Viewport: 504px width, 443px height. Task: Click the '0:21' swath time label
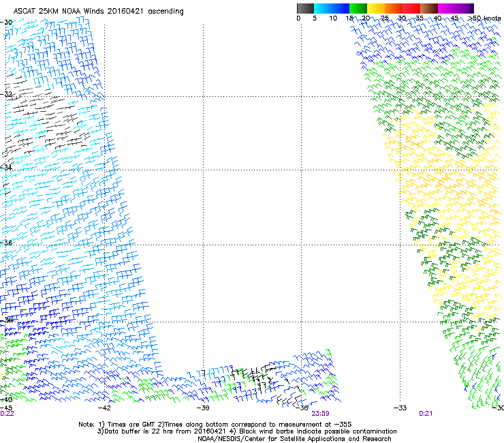tap(426, 414)
